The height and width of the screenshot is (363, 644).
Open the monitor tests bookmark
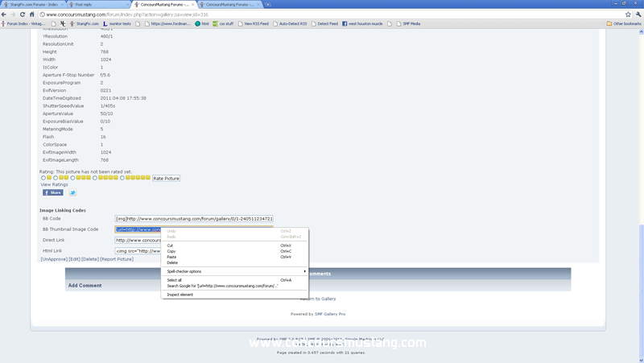click(117, 24)
